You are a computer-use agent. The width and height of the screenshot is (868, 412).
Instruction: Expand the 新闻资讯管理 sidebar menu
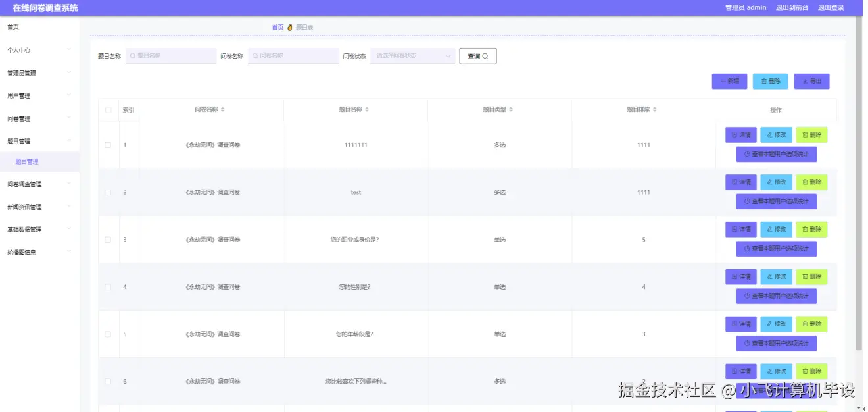[39, 207]
